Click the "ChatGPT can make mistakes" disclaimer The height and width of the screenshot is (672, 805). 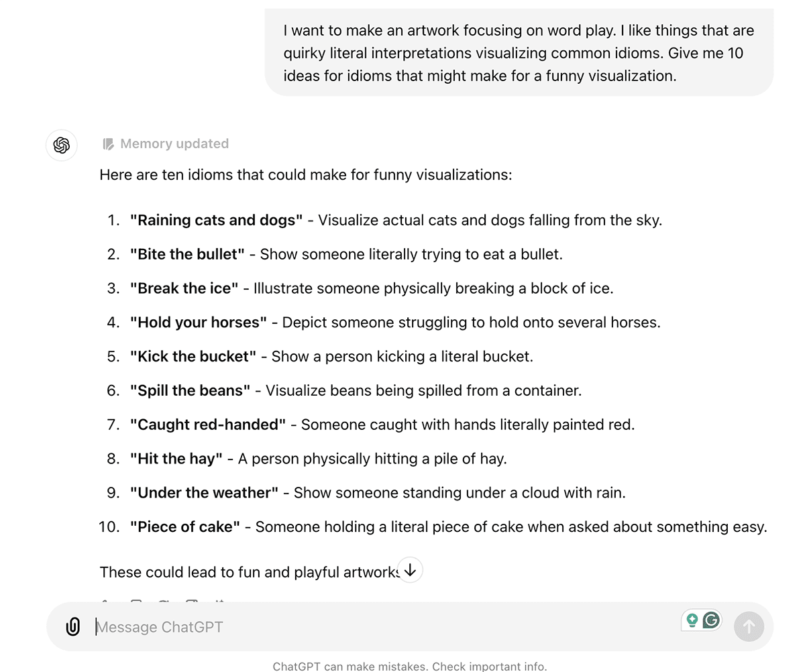(409, 667)
